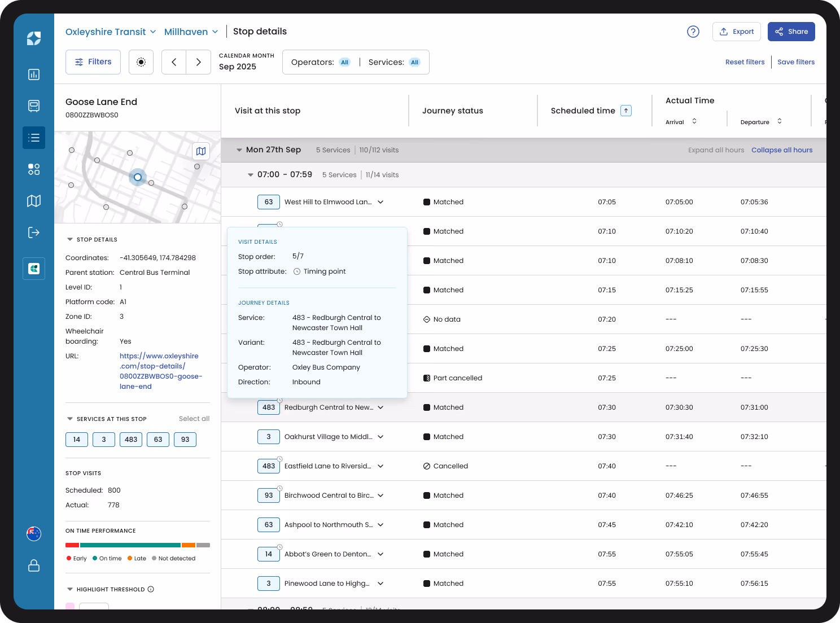The height and width of the screenshot is (623, 840).
Task: Click the highlight threshold input box
Action: point(94,606)
